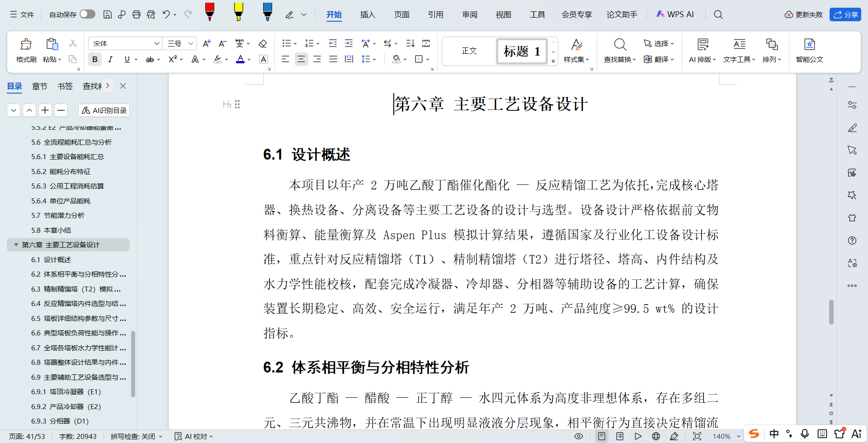Open the 文字工具 icon
868x443 pixels.
click(739, 44)
